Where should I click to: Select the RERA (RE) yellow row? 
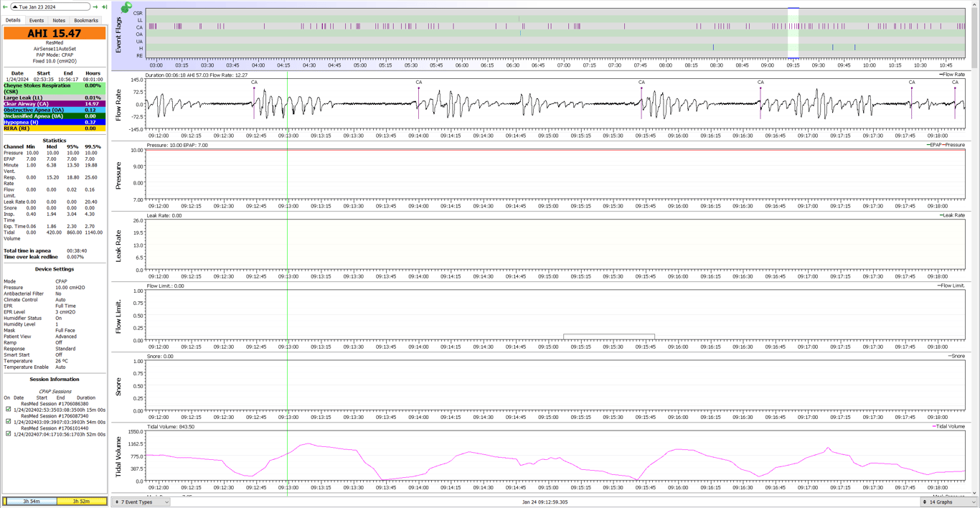coord(55,128)
